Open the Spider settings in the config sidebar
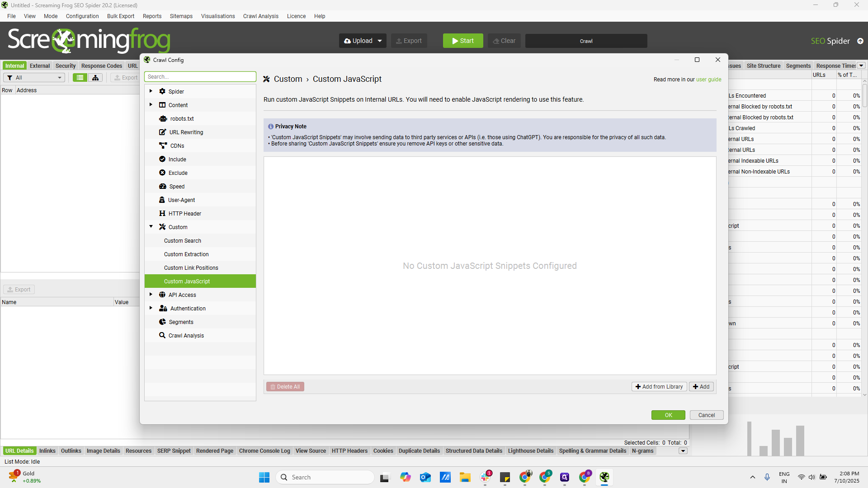This screenshot has height=488, width=868. click(x=177, y=91)
